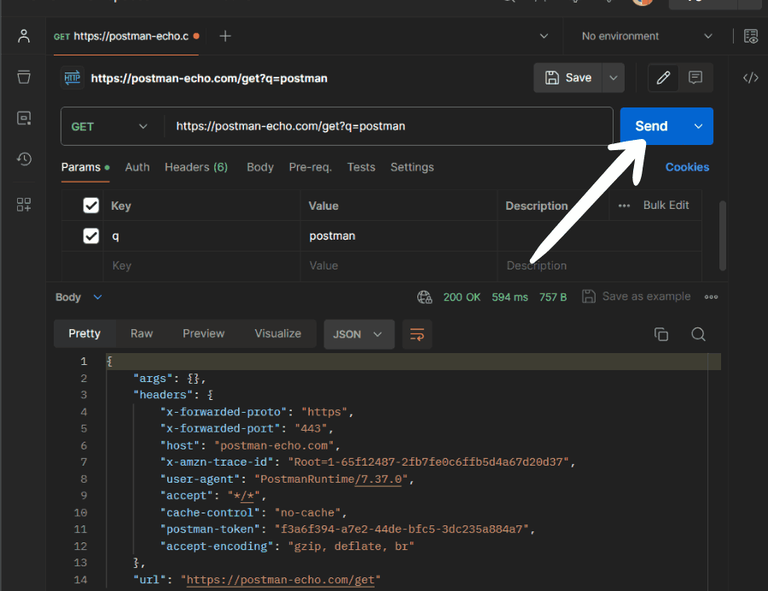Select the Pretty response view
The height and width of the screenshot is (591, 768).
coord(84,334)
